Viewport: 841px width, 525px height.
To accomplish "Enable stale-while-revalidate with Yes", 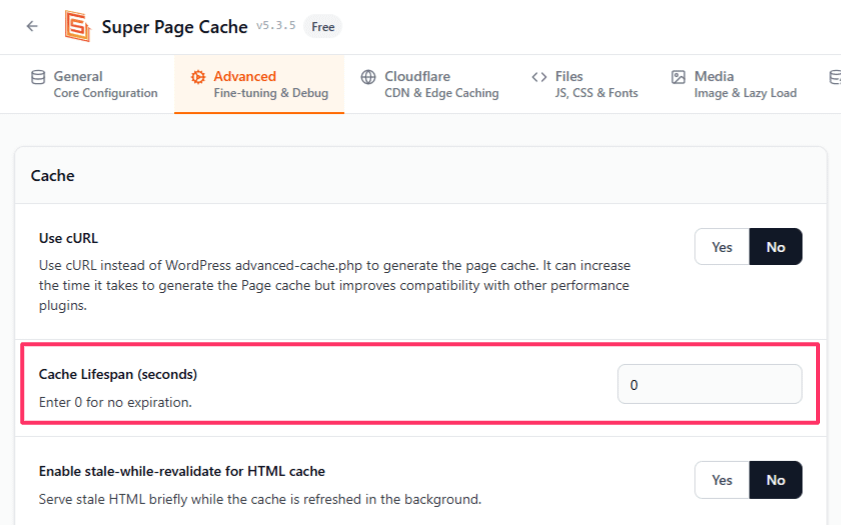I will pos(722,480).
